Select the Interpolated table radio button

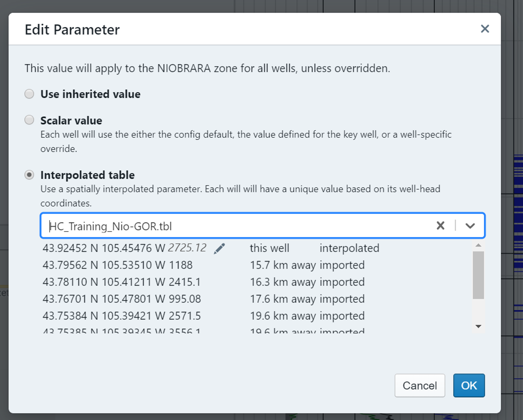tap(29, 175)
